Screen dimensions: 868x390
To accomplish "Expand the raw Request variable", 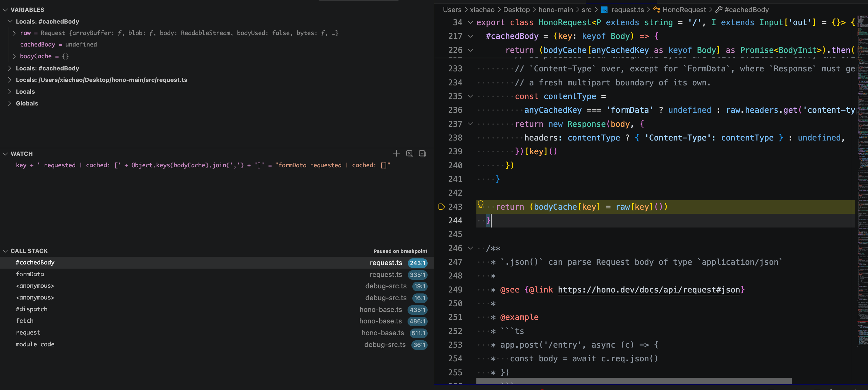I will pos(14,33).
